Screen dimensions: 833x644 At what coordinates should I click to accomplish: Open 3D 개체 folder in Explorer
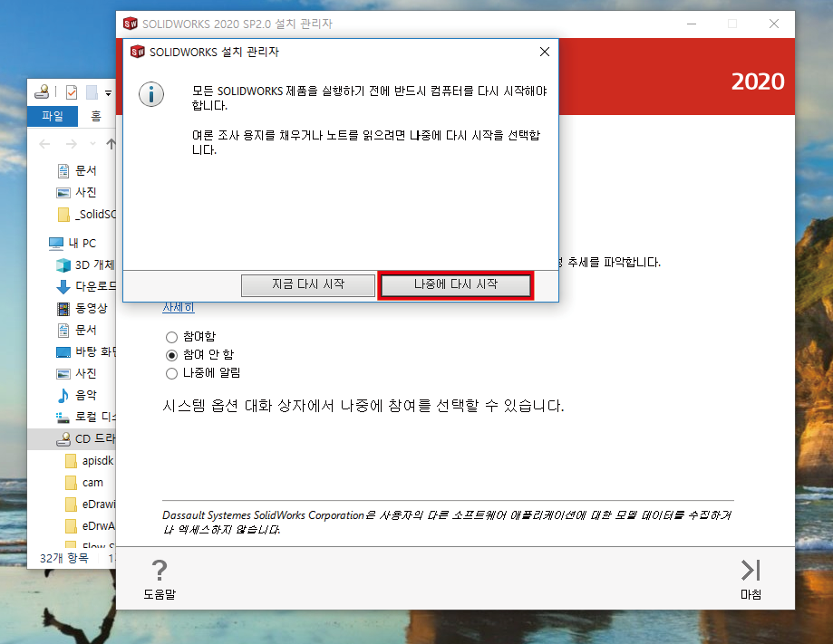point(86,264)
